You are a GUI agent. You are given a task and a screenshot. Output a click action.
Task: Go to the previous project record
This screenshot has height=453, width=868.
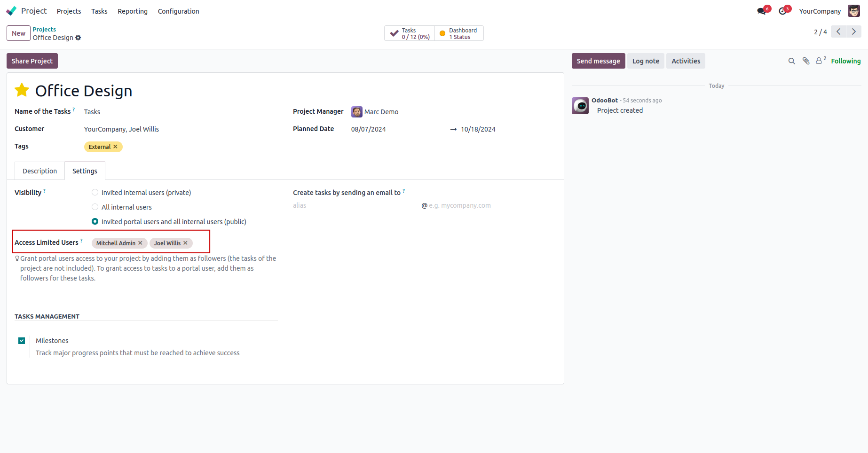[x=838, y=32]
